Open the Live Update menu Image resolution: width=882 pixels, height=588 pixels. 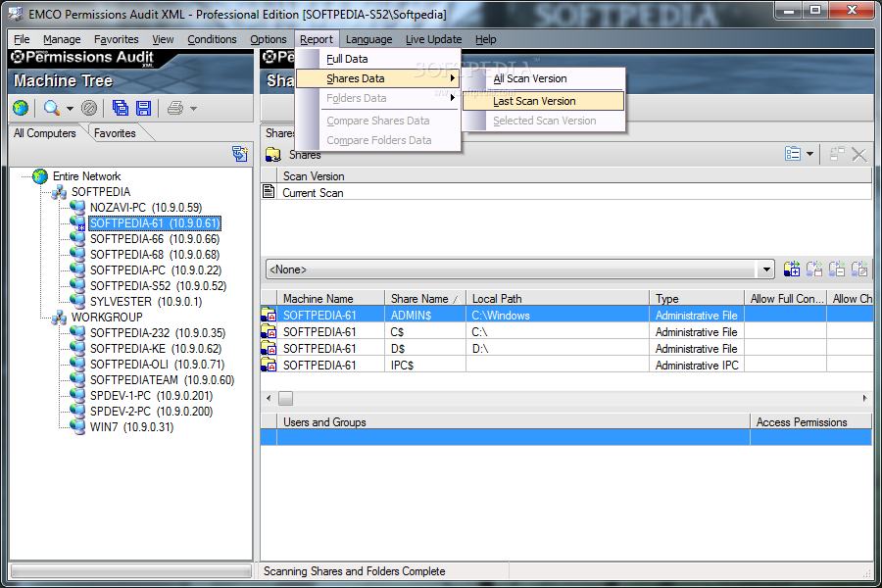(434, 39)
